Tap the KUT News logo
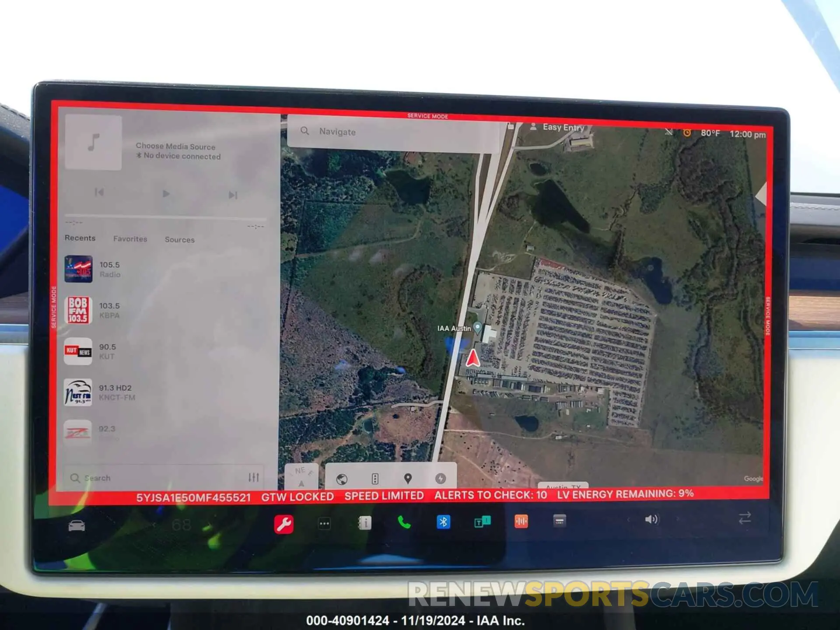Image resolution: width=840 pixels, height=630 pixels. pos(78,351)
